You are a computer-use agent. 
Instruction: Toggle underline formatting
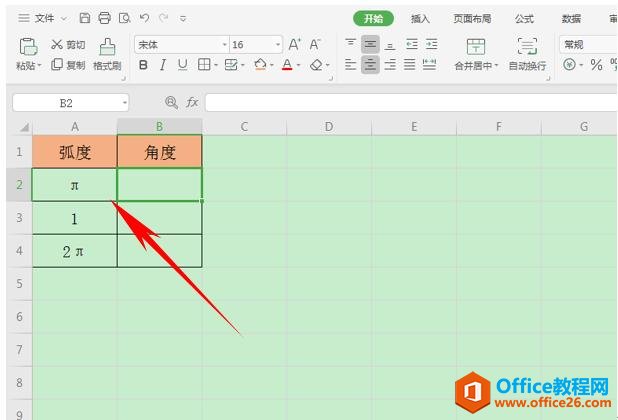[182, 65]
